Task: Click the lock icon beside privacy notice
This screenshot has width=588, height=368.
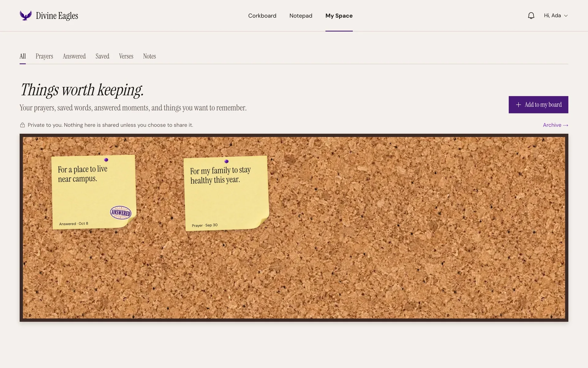Action: click(x=22, y=125)
